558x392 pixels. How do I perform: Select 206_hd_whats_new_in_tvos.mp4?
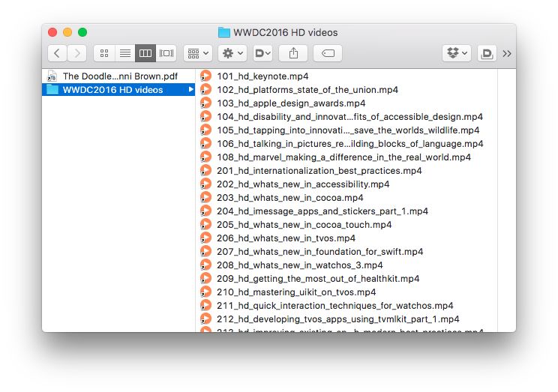pos(347,238)
